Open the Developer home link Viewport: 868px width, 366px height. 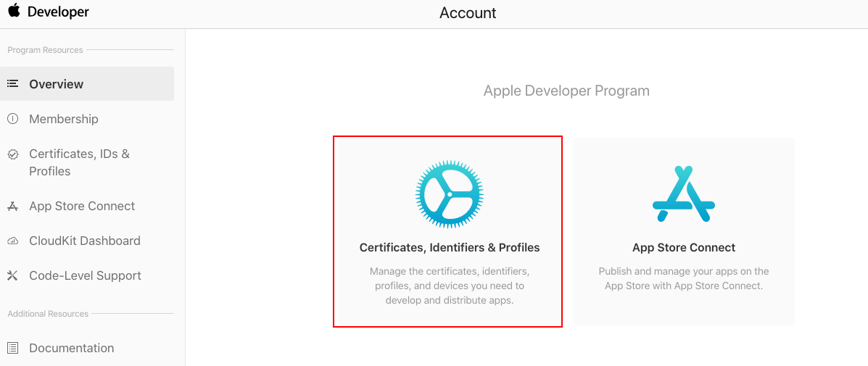58,12
